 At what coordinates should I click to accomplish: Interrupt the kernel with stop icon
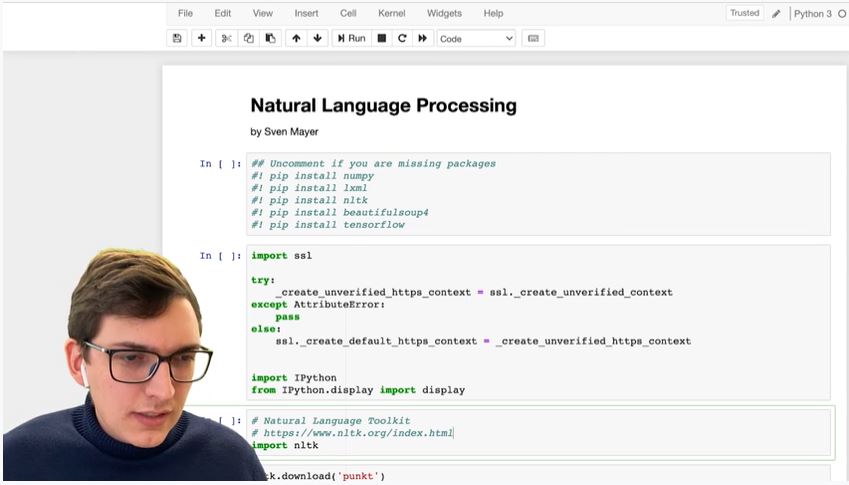pos(381,38)
